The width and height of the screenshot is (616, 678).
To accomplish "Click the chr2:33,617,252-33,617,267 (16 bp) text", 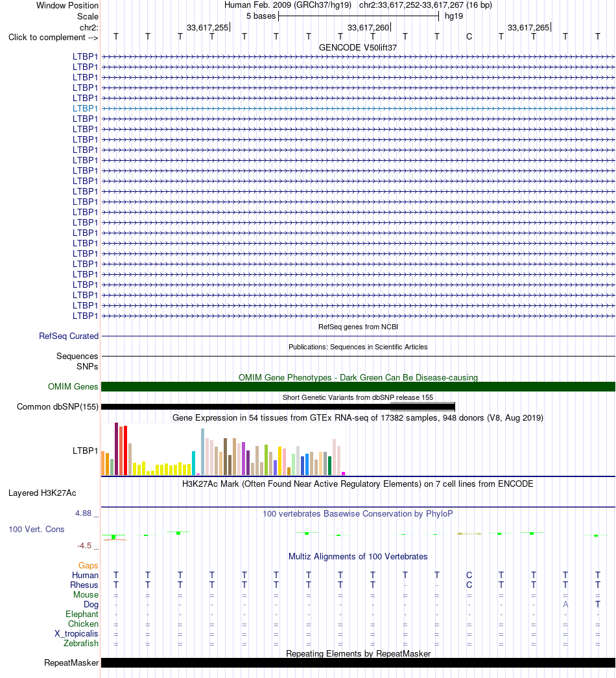I will [x=425, y=5].
